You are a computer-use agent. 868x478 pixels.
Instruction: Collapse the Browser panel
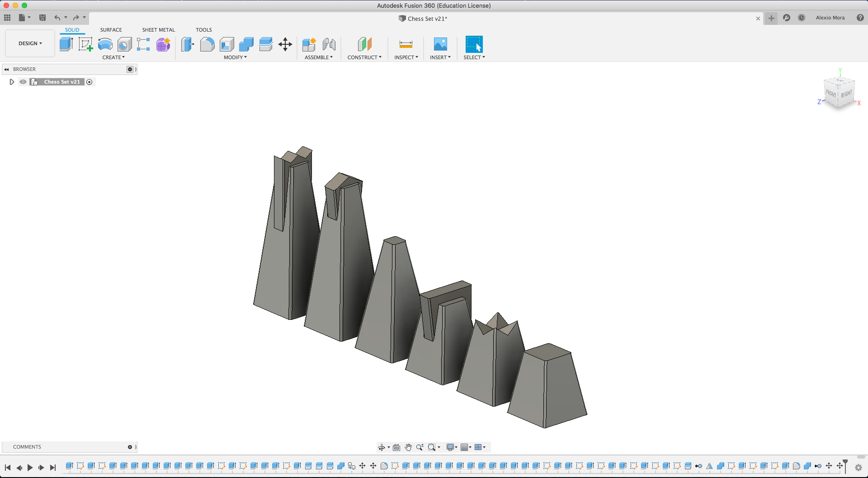[6, 69]
